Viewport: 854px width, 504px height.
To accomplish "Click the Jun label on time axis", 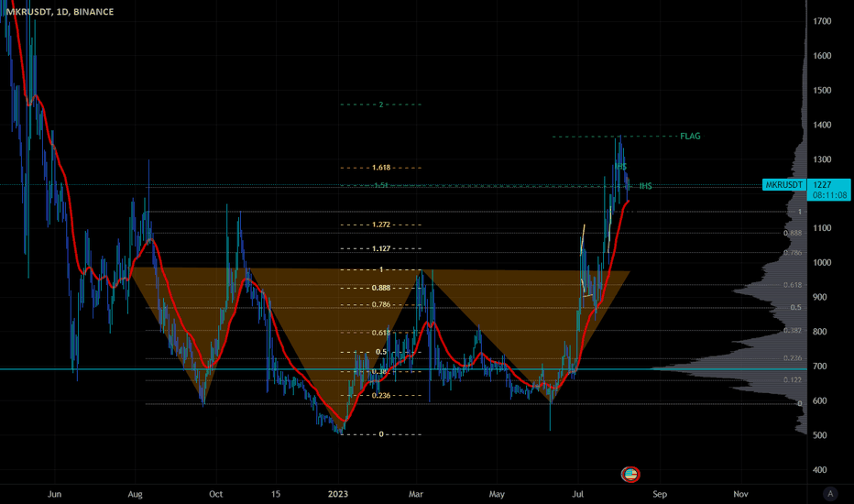I will pos(54,494).
